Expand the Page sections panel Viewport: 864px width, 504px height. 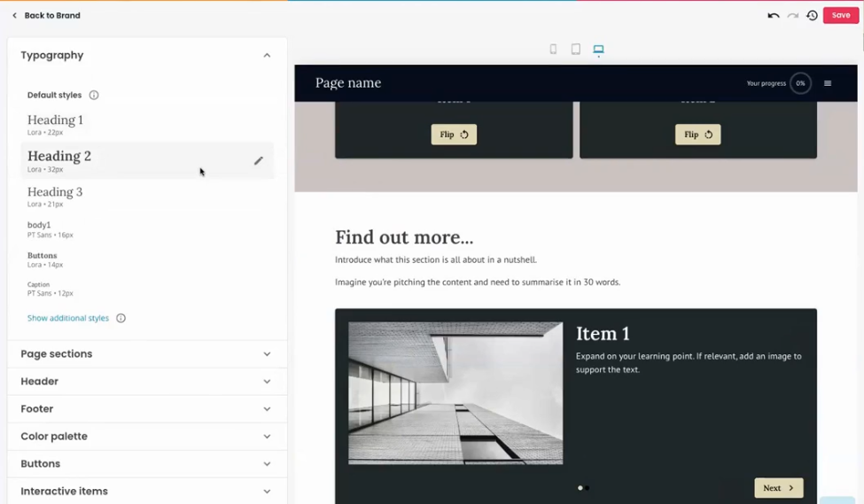[147, 353]
